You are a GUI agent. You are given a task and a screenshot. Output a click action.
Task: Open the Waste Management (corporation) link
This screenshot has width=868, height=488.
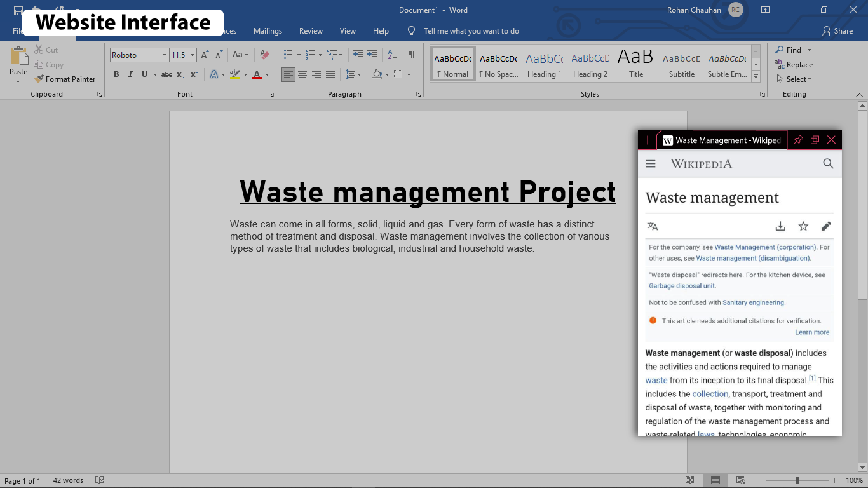765,247
